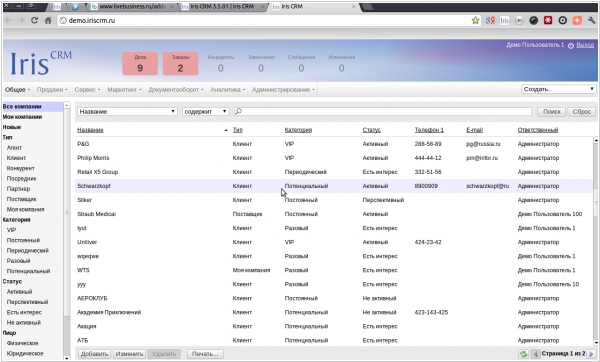Go to the previous page arrow
600x362 pixels.
[536, 354]
